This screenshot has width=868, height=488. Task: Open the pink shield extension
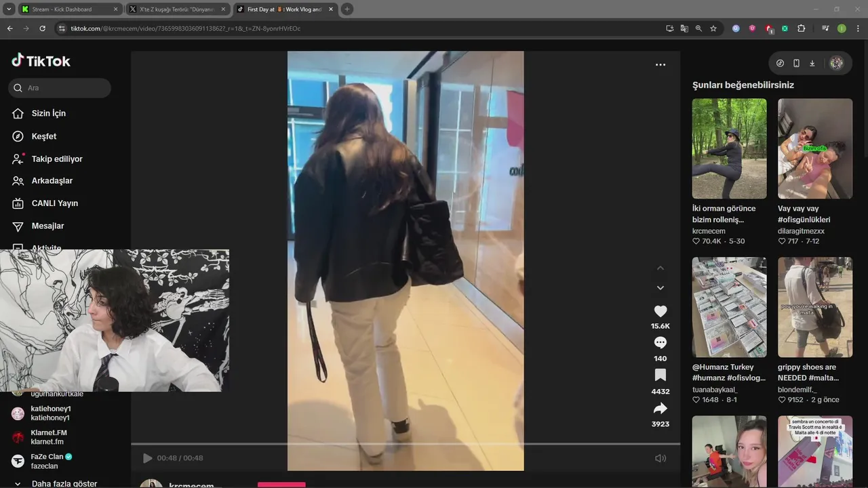coord(752,28)
